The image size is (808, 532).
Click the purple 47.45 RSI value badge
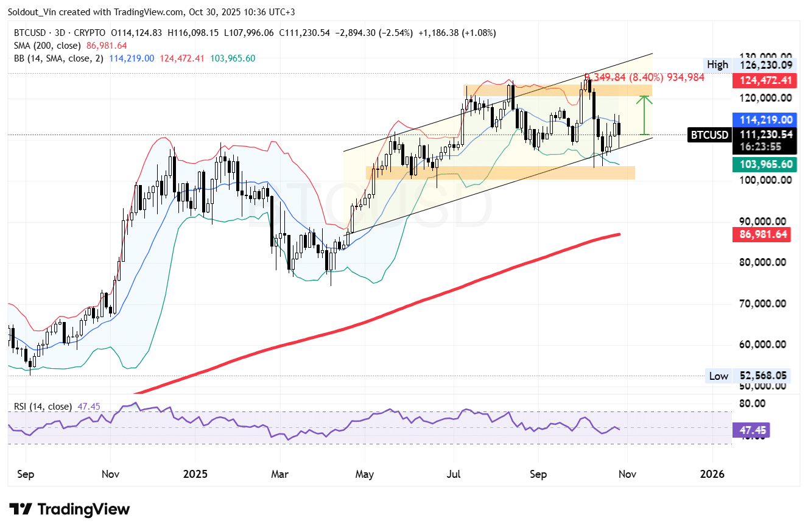point(753,430)
